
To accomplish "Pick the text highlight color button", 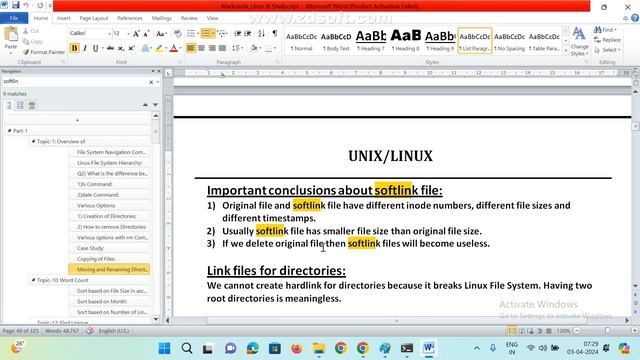I will pos(159,48).
